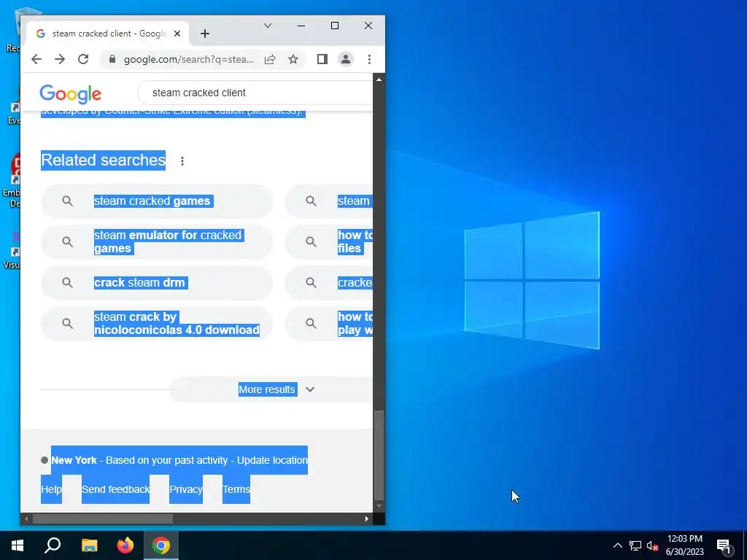Click the 'New York' location text
The width and height of the screenshot is (747, 560).
(74, 461)
